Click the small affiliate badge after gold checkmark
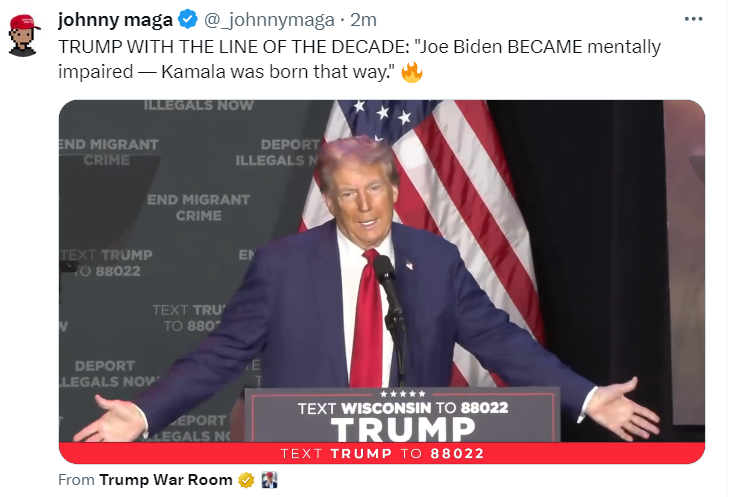Image resolution: width=742 pixels, height=497 pixels. tap(269, 480)
